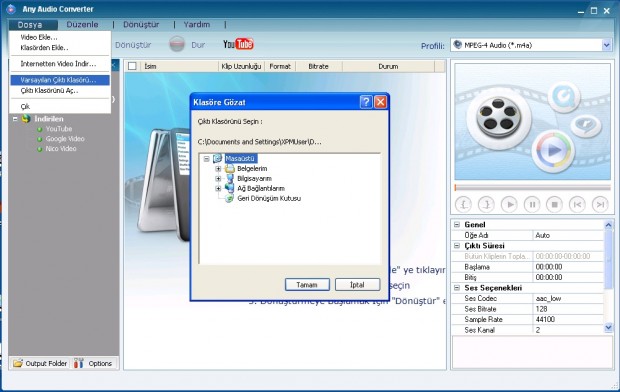Screen dimensions: 620x392
Task: Choose Varsayılan Çıktı Klasörü menu entry
Action: click(x=60, y=80)
